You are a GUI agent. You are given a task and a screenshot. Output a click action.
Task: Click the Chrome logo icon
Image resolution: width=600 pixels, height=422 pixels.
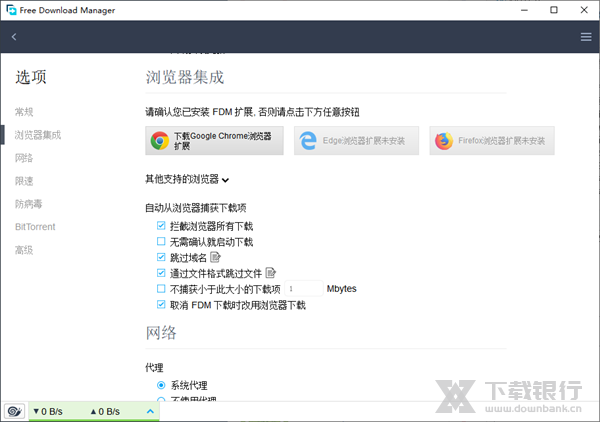click(x=160, y=141)
